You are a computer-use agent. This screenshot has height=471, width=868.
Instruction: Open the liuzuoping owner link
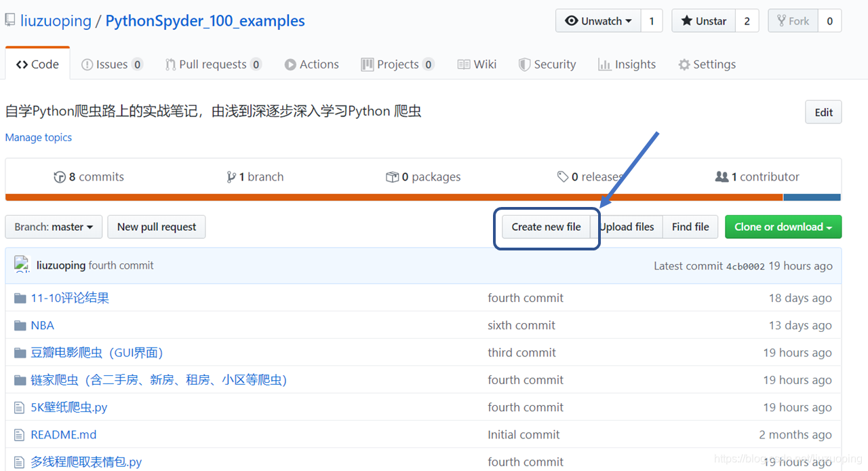[x=56, y=21]
